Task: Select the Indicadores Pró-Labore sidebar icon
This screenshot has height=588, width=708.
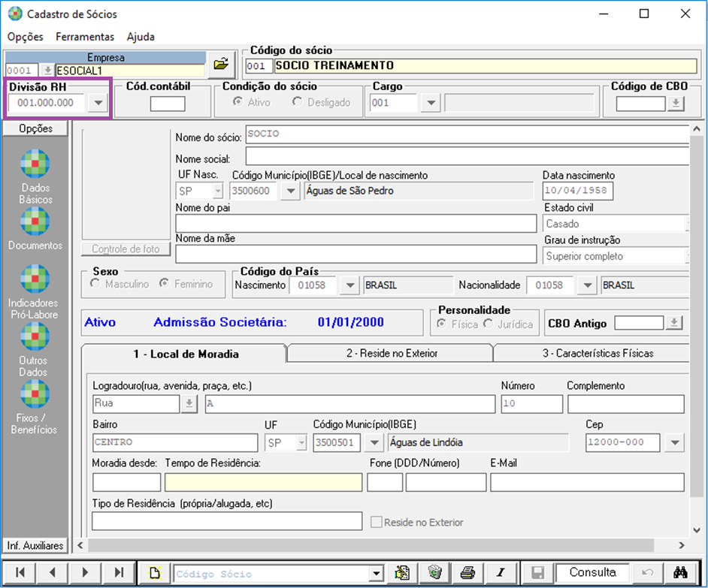Action: click(x=35, y=279)
